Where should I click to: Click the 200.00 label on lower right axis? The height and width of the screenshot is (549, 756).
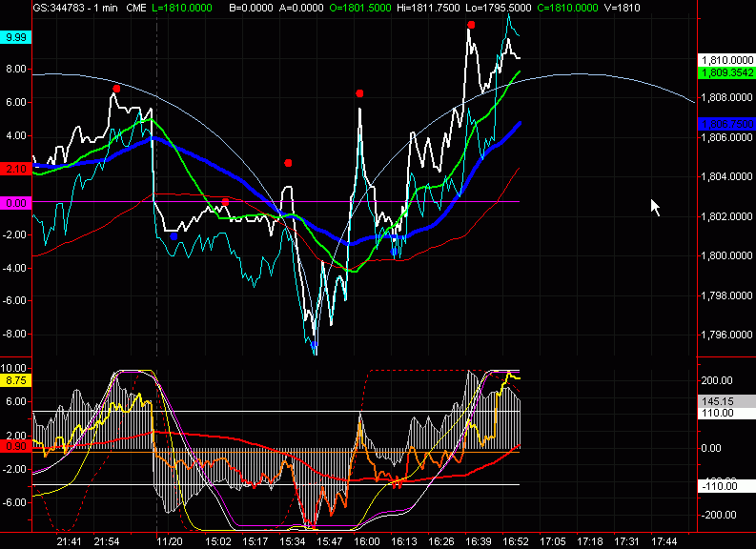717,380
